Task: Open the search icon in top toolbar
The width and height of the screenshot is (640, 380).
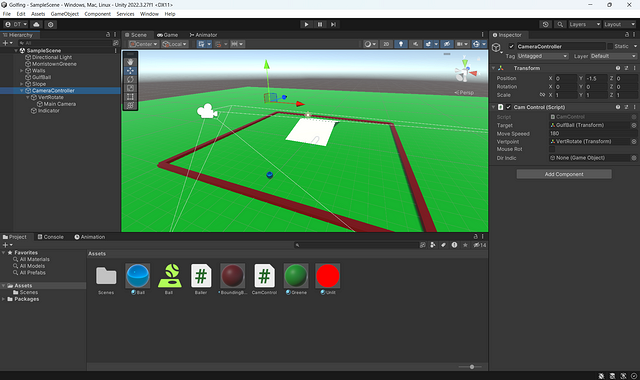Action: pyautogui.click(x=560, y=24)
